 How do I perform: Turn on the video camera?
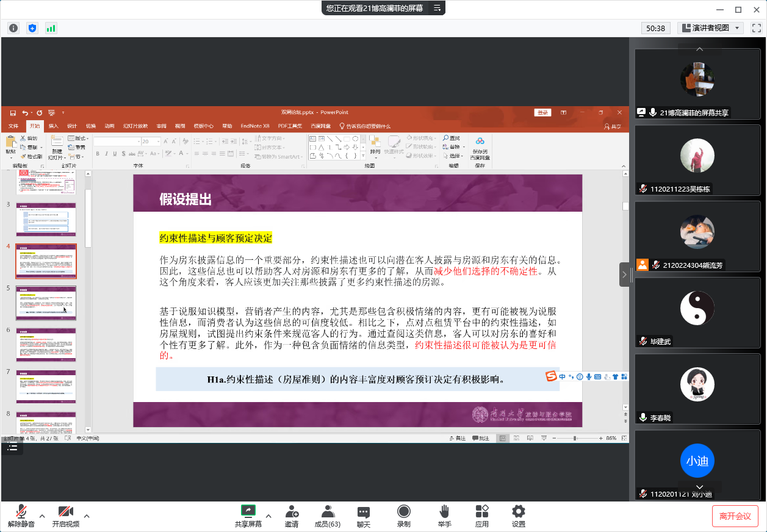tap(65, 516)
